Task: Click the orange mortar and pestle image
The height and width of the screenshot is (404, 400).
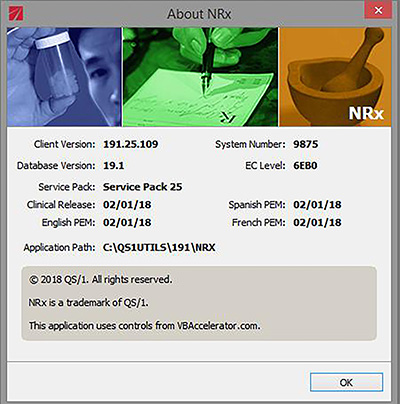Action: [335, 77]
